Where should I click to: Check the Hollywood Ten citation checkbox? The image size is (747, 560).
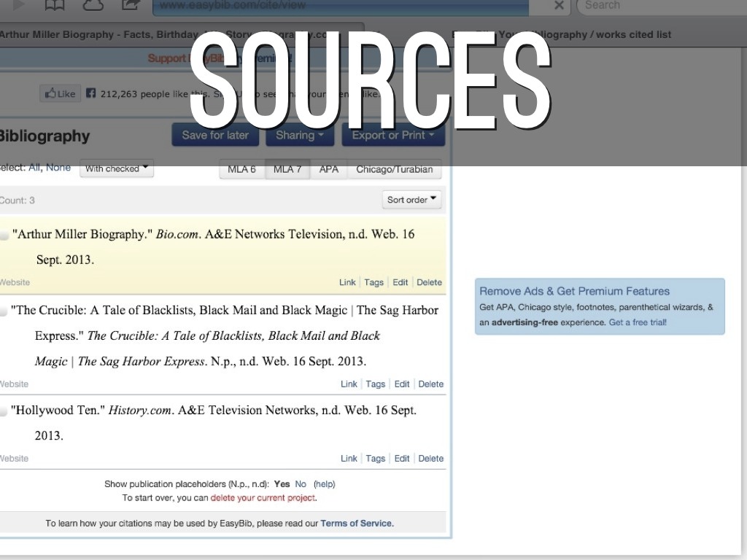[x=4, y=411]
